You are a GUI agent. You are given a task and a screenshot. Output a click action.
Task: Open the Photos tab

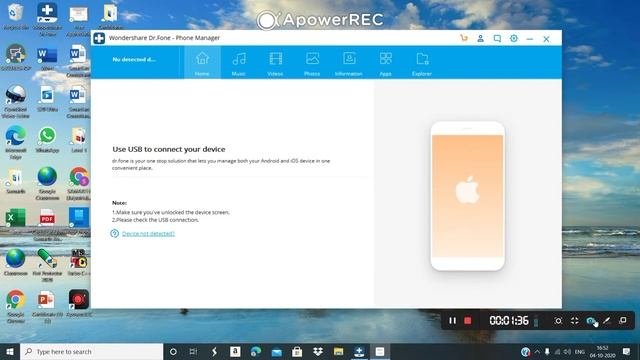coord(312,62)
